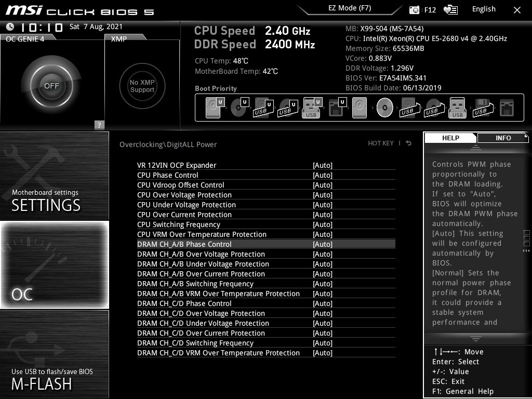Open the Auto value for DRAM CH_A/B Phase Control

click(322, 244)
